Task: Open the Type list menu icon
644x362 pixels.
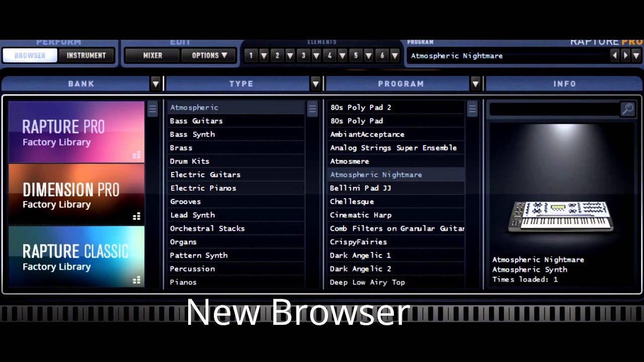Action: pos(312,109)
